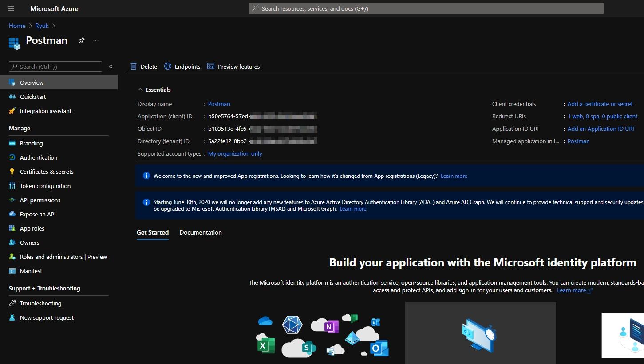This screenshot has width=644, height=364.
Task: Open the redirect URIs link
Action: [x=603, y=116]
